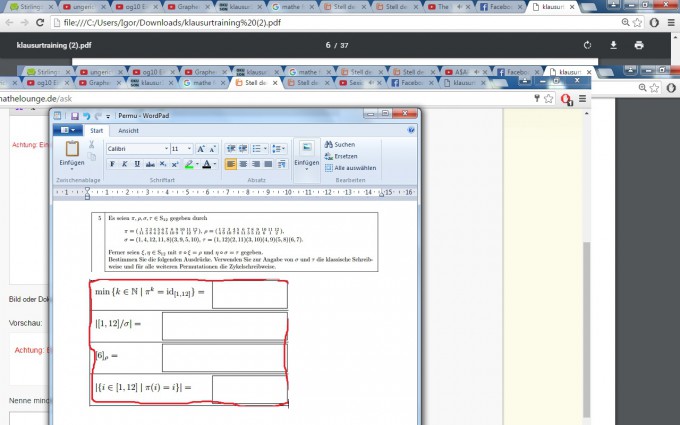Click the text highlight color button
Image resolution: width=680 pixels, height=425 pixels.
(x=188, y=164)
